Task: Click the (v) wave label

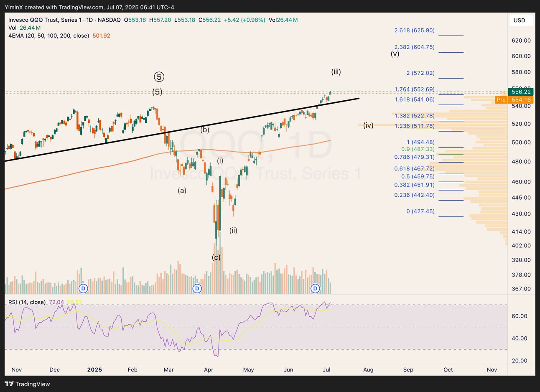Action: pyautogui.click(x=395, y=53)
